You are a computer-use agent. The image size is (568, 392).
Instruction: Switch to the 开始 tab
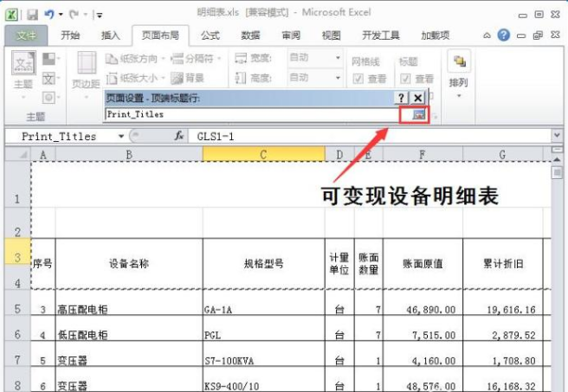pos(70,35)
